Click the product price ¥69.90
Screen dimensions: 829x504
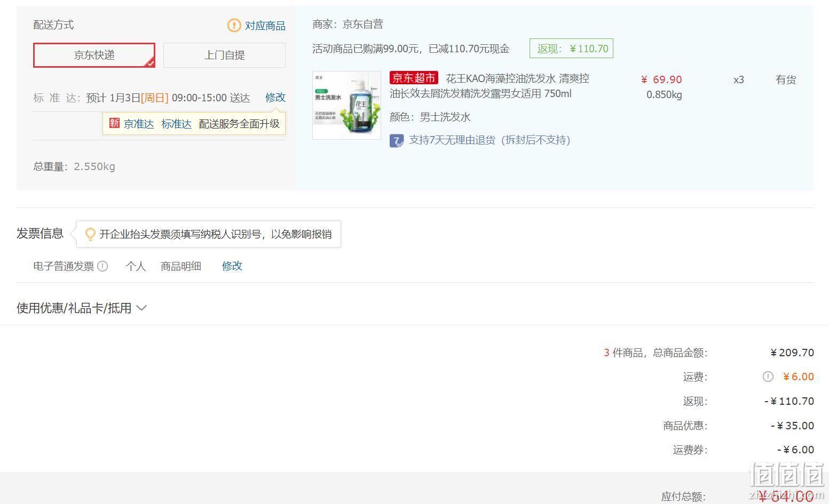coord(661,79)
